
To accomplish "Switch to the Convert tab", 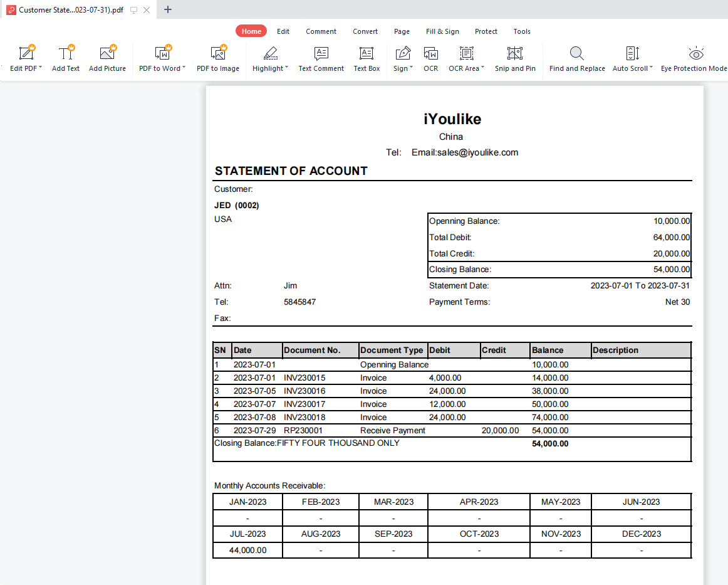I will (365, 31).
